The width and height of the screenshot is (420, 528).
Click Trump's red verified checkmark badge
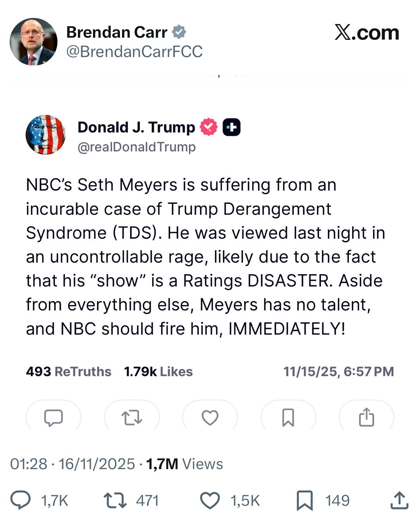coord(209,127)
